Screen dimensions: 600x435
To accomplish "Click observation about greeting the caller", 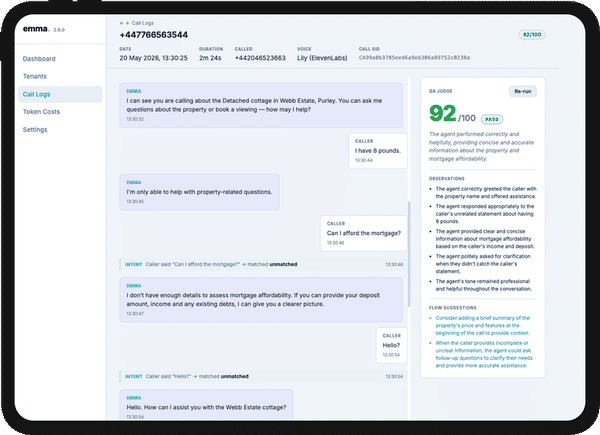I will click(486, 192).
